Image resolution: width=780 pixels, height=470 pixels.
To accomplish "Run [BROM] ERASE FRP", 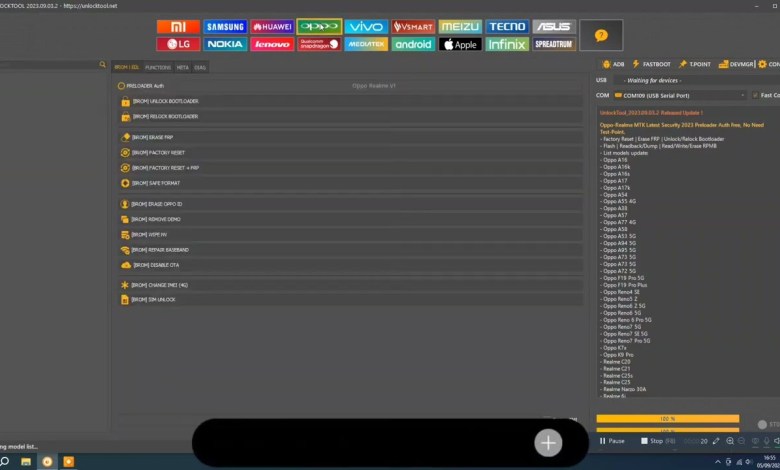I will (350, 137).
